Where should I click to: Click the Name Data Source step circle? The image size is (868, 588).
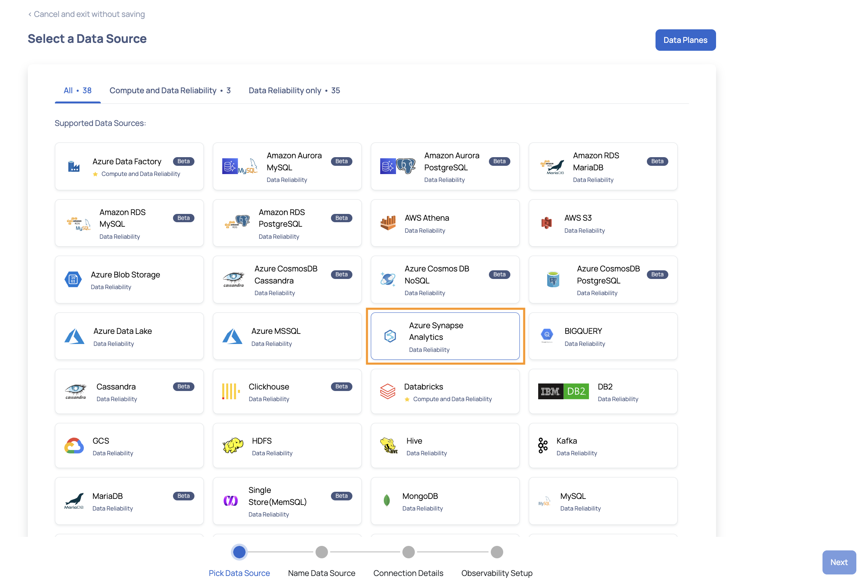pos(322,552)
